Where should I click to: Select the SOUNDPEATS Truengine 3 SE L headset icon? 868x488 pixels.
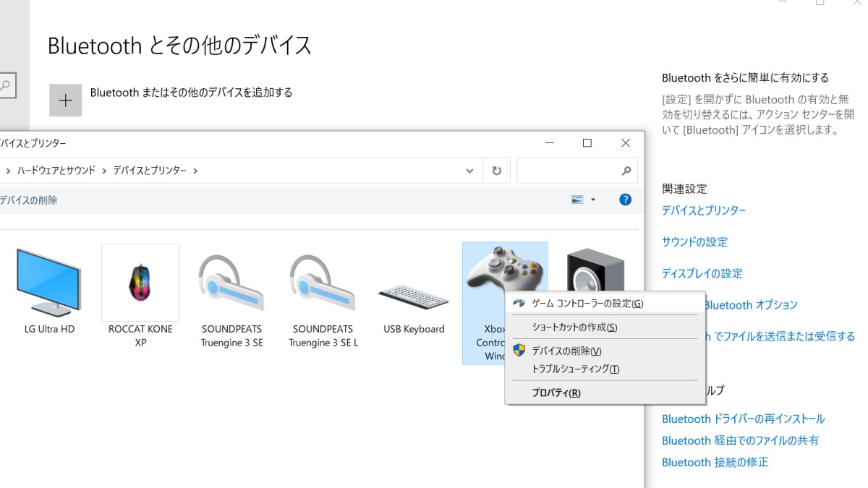tap(323, 283)
